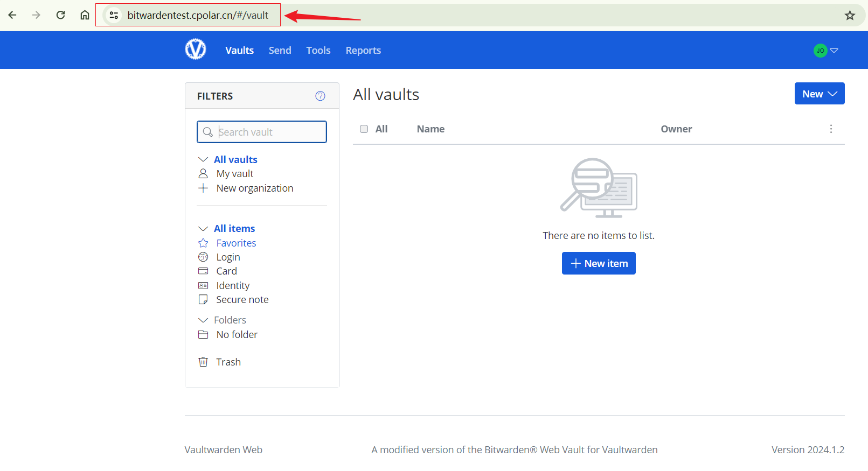
Task: Open the Reports tab
Action: point(363,50)
